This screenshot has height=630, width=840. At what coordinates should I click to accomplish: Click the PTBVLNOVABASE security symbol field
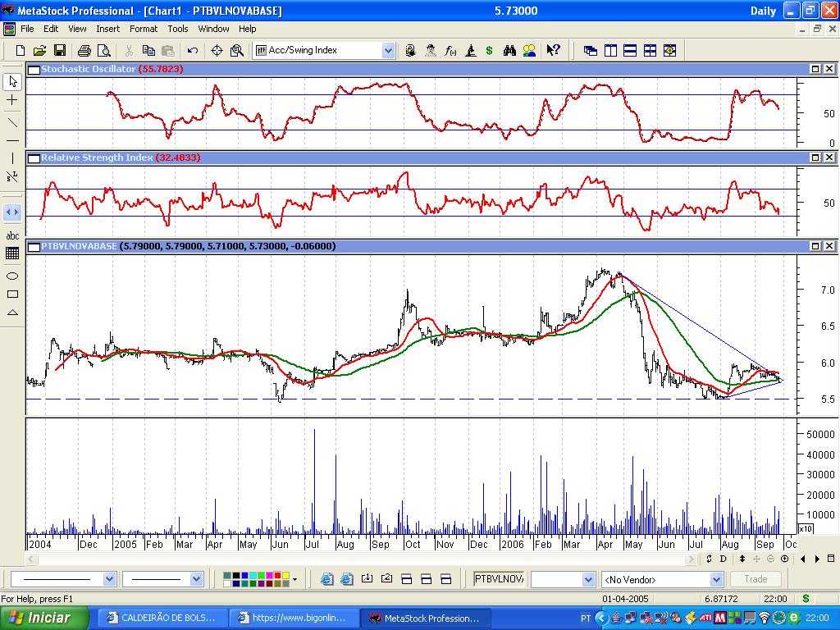tap(498, 579)
